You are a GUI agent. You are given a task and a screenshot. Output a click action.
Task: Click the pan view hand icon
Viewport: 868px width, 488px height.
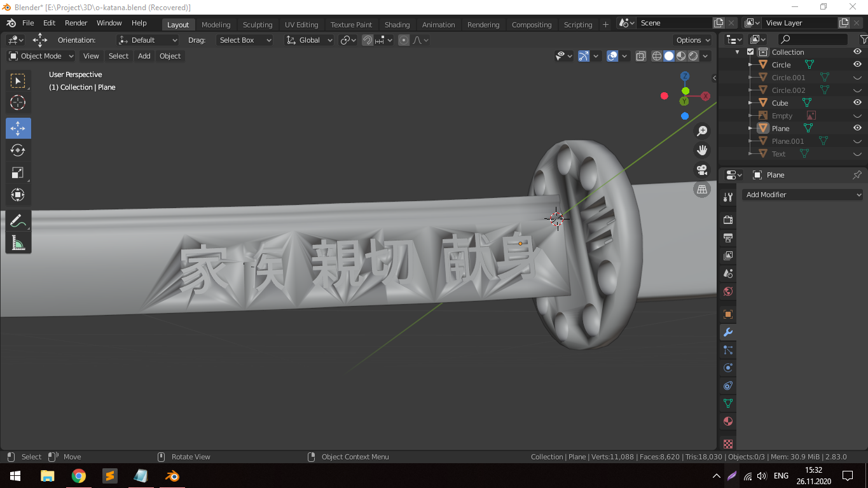pyautogui.click(x=702, y=150)
